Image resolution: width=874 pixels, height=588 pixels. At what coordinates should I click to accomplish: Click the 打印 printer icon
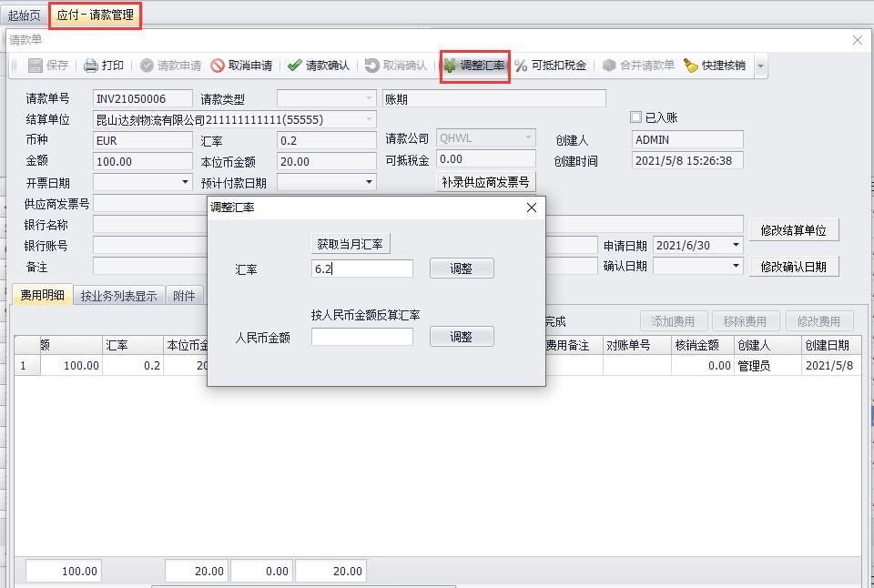click(91, 66)
